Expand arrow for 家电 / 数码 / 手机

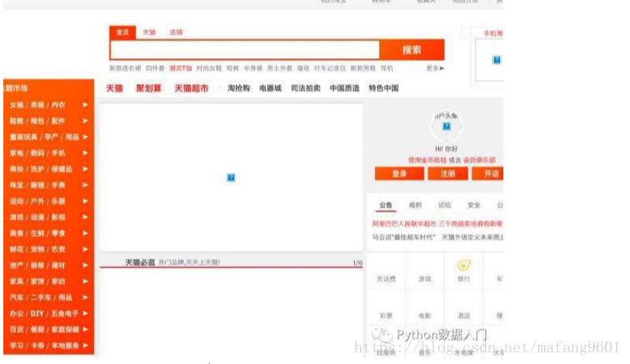pos(85,153)
